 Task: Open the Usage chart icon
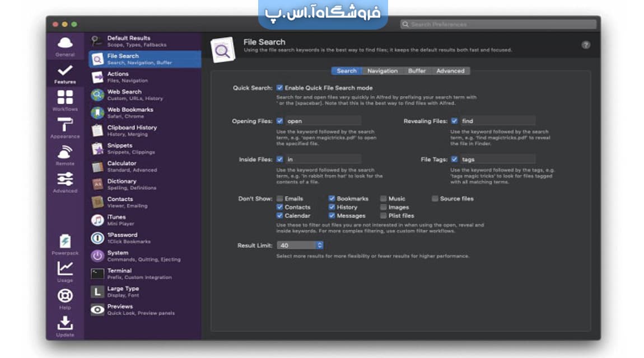[65, 269]
